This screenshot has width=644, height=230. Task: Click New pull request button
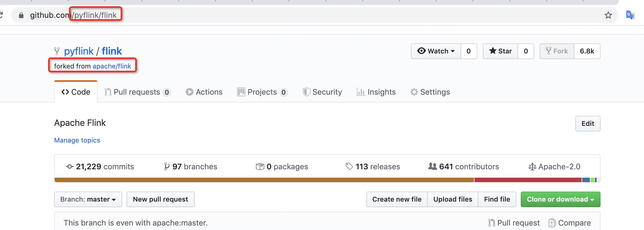pyautogui.click(x=161, y=199)
